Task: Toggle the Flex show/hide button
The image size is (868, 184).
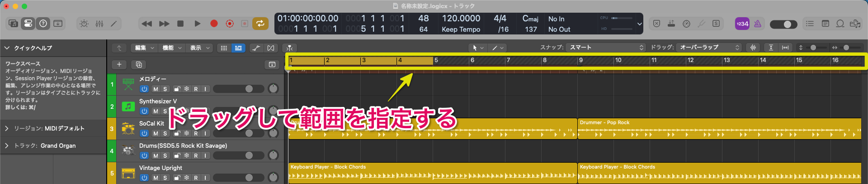Action: tap(271, 48)
